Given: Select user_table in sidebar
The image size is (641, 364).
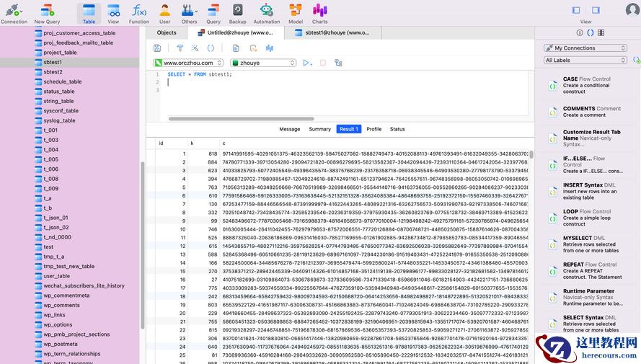Looking at the screenshot, I should (69, 276).
